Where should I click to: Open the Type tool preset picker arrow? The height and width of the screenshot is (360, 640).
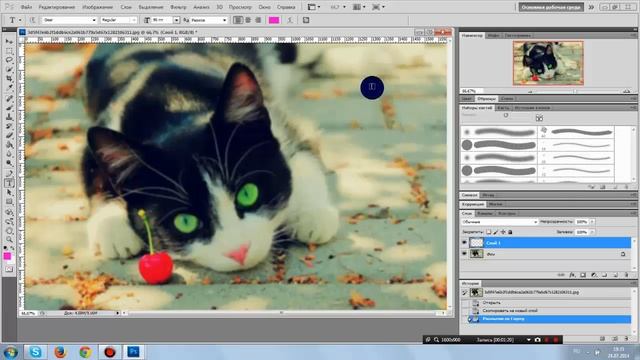pyautogui.click(x=20, y=20)
